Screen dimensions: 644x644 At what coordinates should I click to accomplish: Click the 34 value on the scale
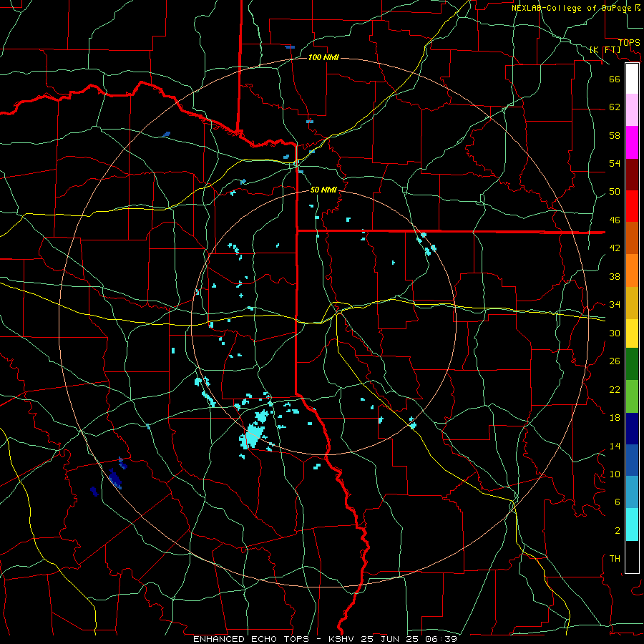pyautogui.click(x=615, y=305)
